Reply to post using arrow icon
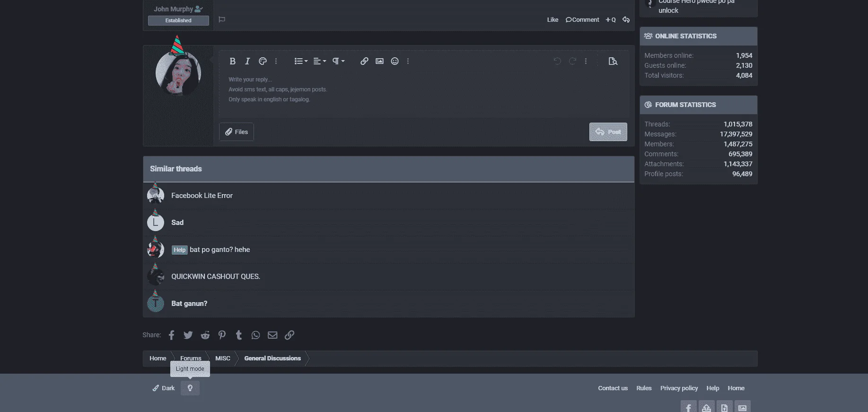 [x=626, y=19]
